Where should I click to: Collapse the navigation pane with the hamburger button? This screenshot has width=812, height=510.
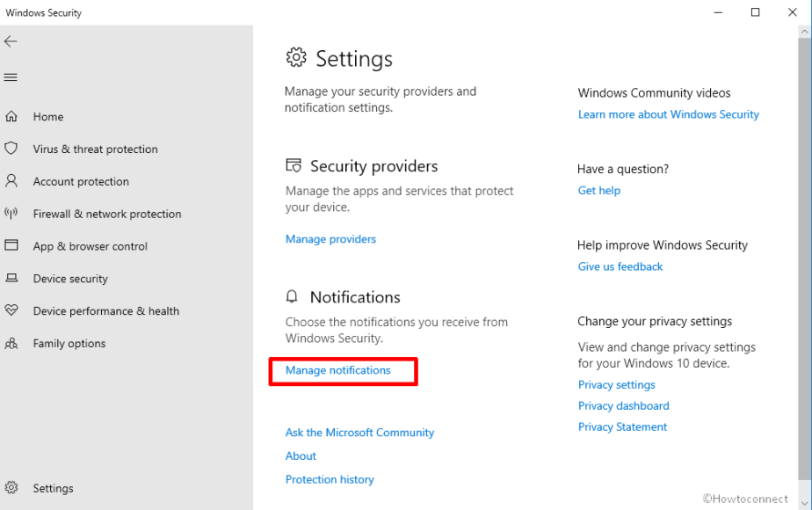11,77
